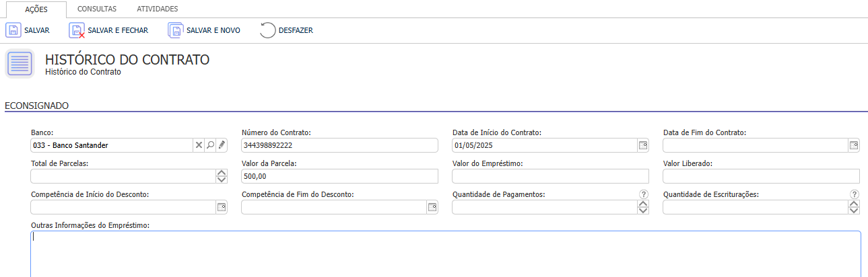Click the Salvar e Novo icon
This screenshot has width=868, height=277.
176,30
